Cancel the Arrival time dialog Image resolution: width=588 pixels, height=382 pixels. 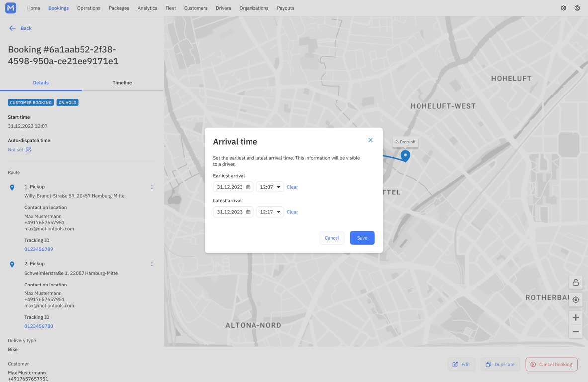tap(332, 238)
